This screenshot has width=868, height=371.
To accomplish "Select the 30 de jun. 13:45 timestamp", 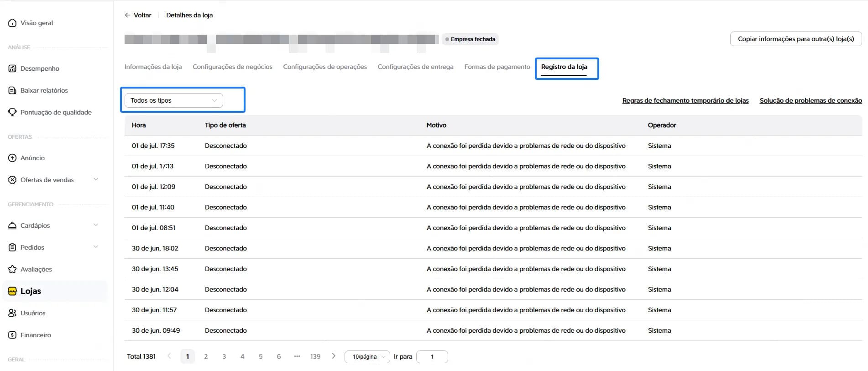I will pos(155,269).
